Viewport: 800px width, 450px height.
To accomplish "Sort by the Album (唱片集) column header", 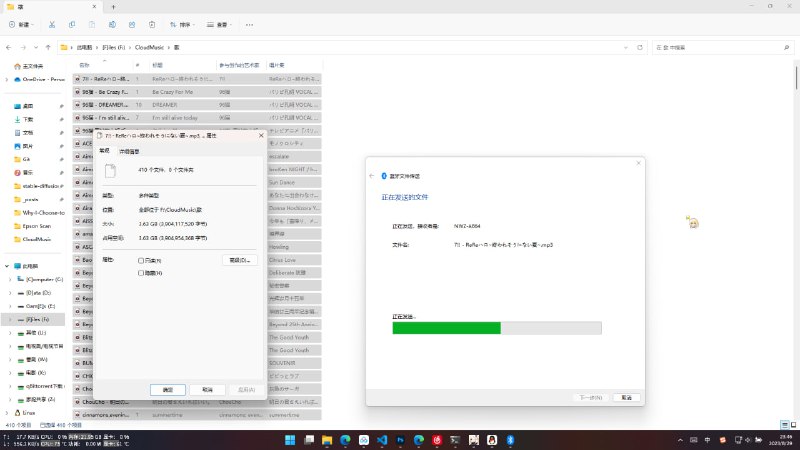I will (x=294, y=65).
